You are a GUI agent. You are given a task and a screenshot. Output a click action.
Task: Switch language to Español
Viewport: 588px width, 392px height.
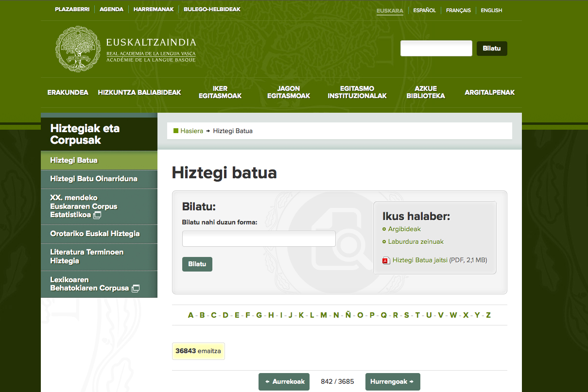click(424, 11)
